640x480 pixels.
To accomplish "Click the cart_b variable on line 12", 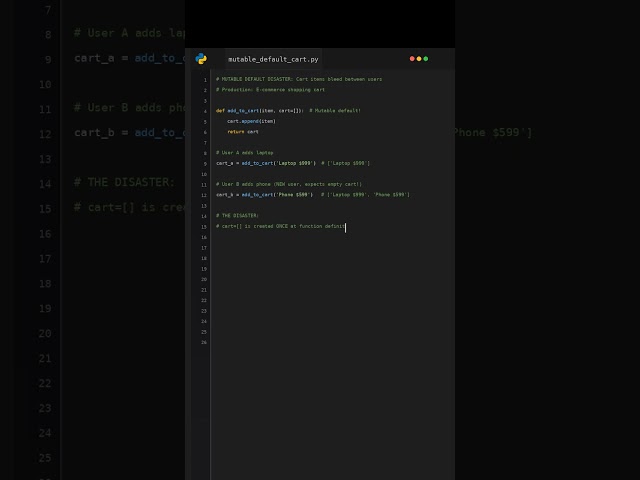I will click(x=225, y=195).
